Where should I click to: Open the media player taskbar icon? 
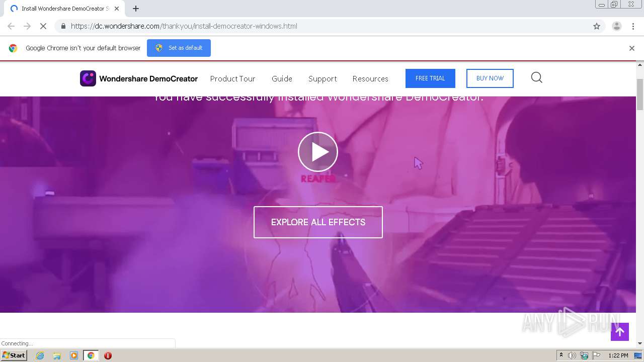74,355
